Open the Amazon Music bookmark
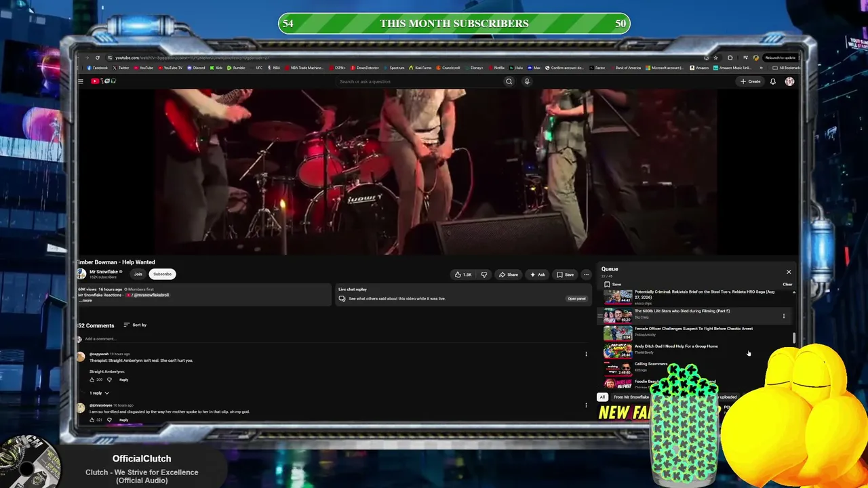This screenshot has width=868, height=488. [x=734, y=68]
